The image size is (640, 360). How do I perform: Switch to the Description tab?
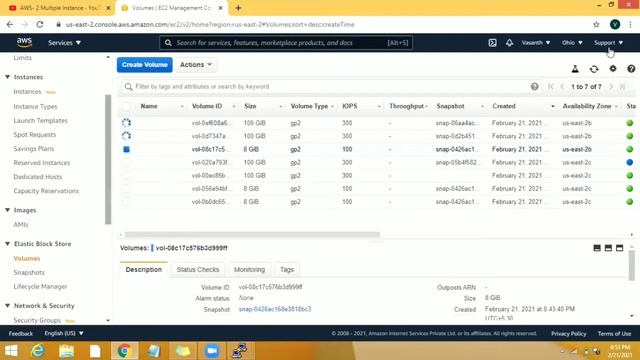(144, 269)
